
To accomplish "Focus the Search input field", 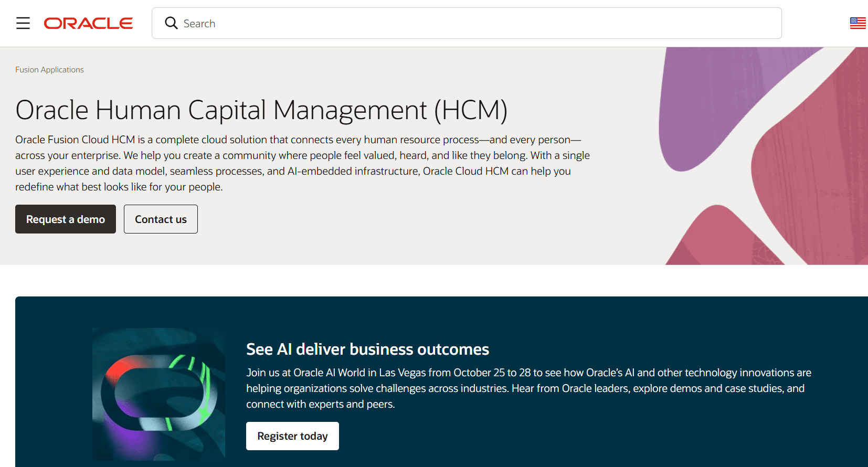I will pyautogui.click(x=467, y=23).
